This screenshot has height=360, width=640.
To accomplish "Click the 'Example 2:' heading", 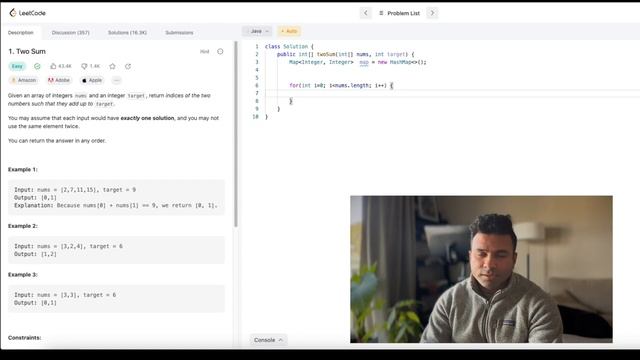I will 22,226.
